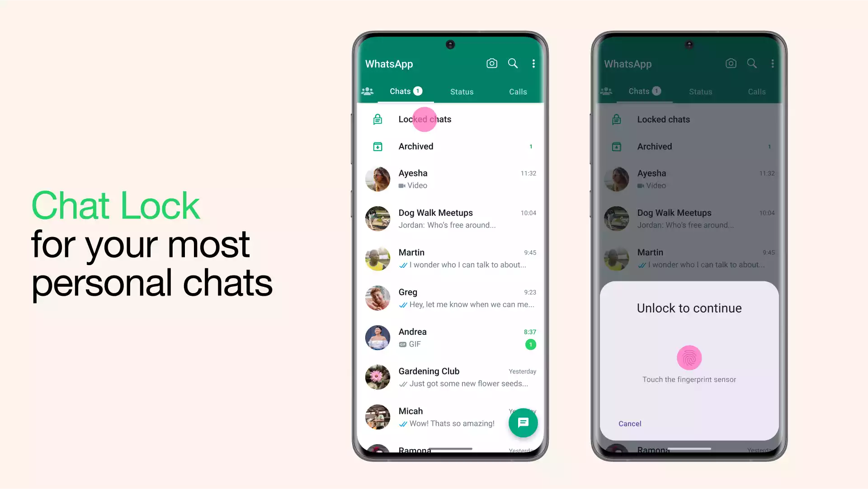Tap the new chat compose icon
This screenshot has height=489, width=868.
(x=524, y=423)
